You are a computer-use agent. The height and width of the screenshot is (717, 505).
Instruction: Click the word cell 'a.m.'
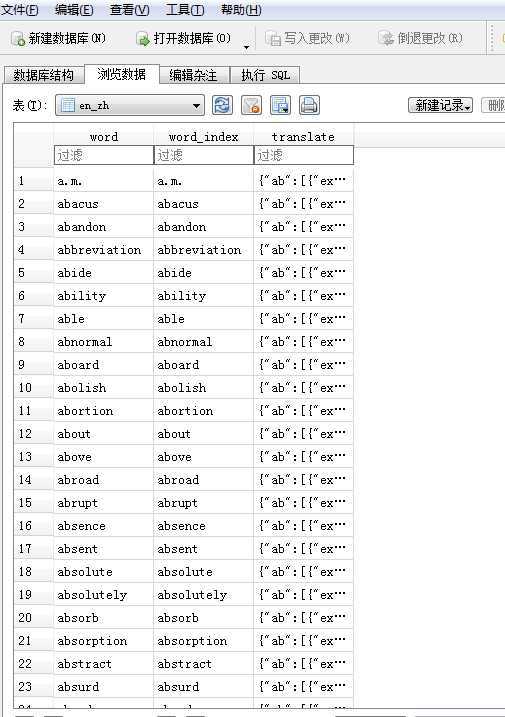(104, 181)
